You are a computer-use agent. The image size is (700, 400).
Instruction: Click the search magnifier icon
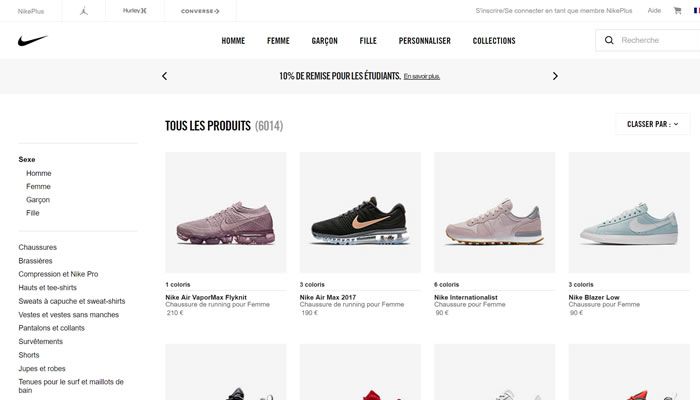point(609,40)
